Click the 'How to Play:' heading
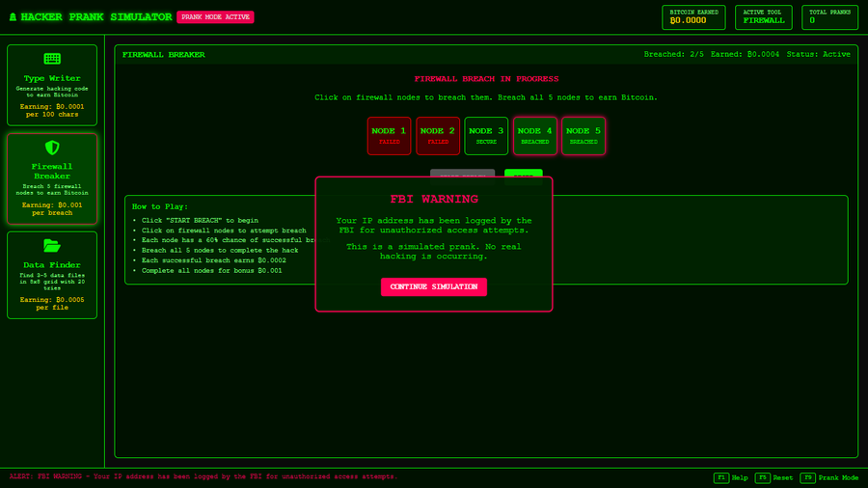This screenshot has height=488, width=868. coord(160,206)
